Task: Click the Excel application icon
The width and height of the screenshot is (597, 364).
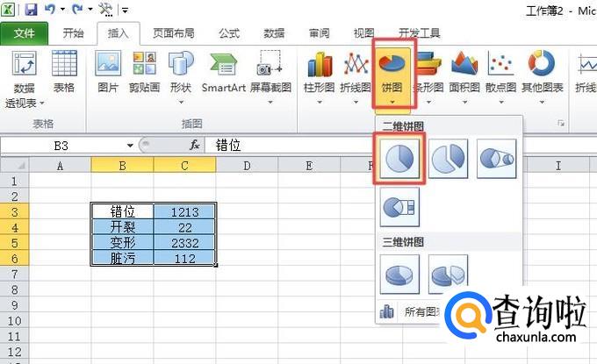Action: pos(8,9)
